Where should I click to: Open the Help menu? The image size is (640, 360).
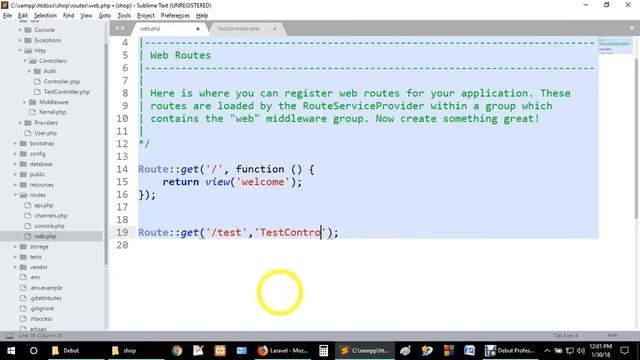pyautogui.click(x=202, y=16)
